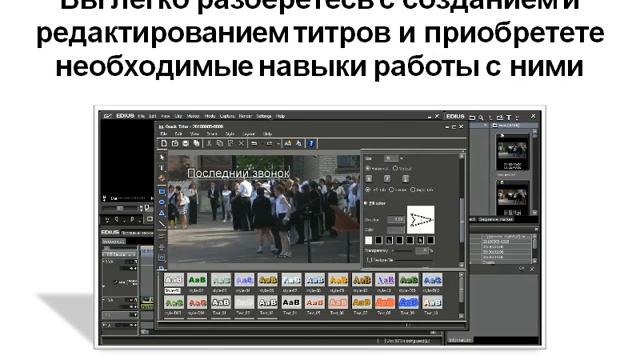
Task: Apply green AaB style in top row
Action: pyautogui.click(x=197, y=280)
